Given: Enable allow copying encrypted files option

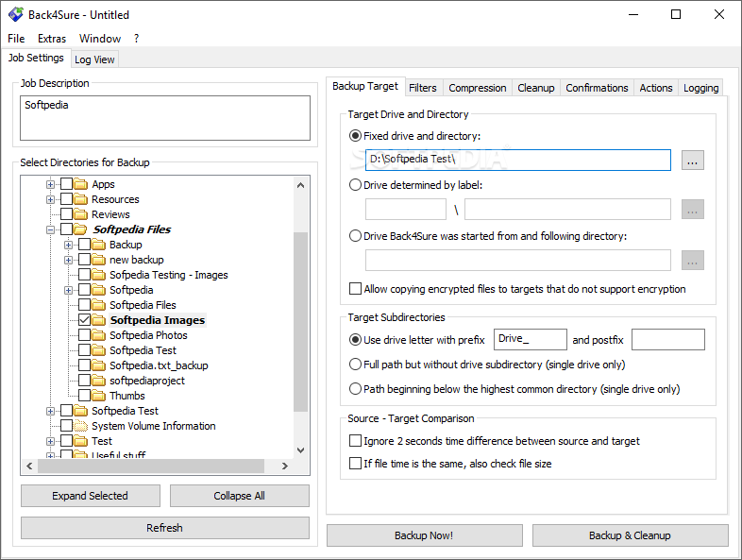Looking at the screenshot, I should tap(355, 289).
